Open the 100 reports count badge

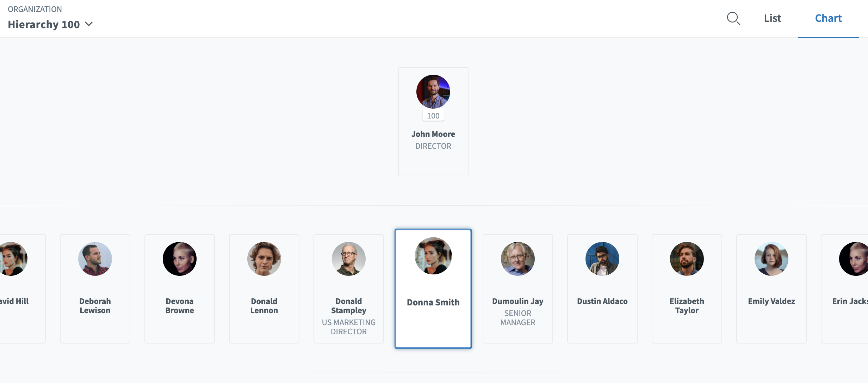point(433,116)
